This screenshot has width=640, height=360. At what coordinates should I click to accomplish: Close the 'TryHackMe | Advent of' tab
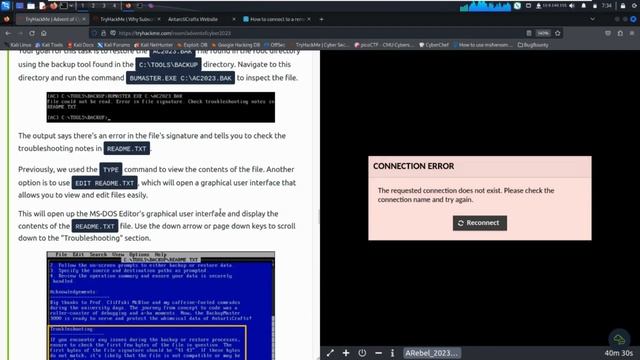point(84,19)
